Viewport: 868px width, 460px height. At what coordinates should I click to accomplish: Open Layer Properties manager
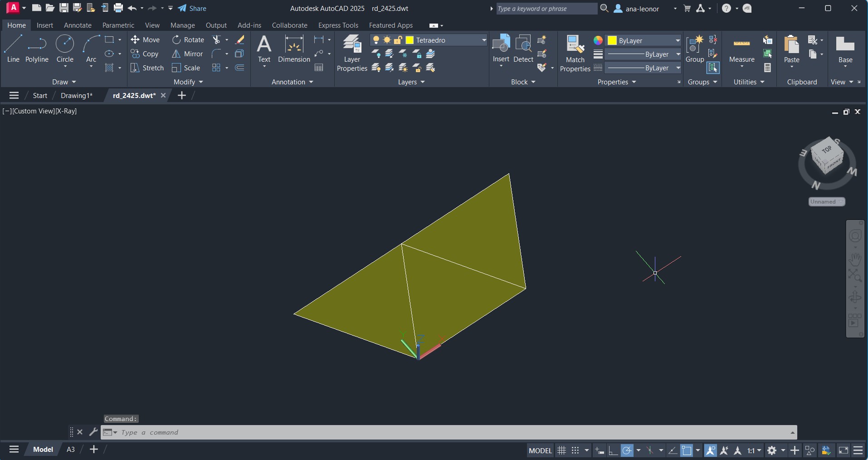click(x=352, y=53)
